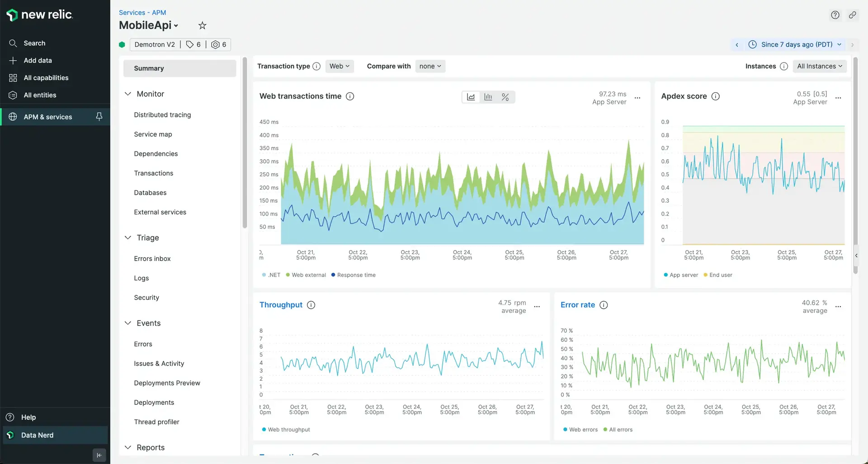This screenshot has height=464, width=868.
Task: Open the Throughput chart title link
Action: [281, 305]
